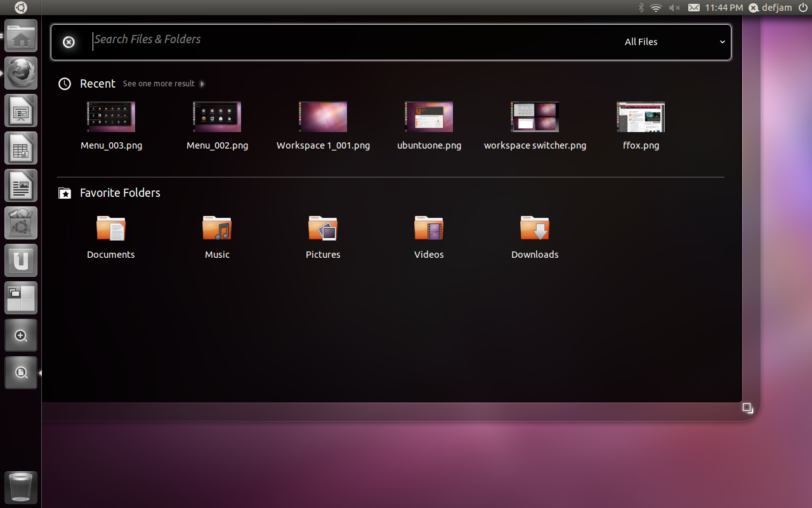Open LibreOffice Writer document launcher icon
This screenshot has width=812, height=508.
click(21, 185)
